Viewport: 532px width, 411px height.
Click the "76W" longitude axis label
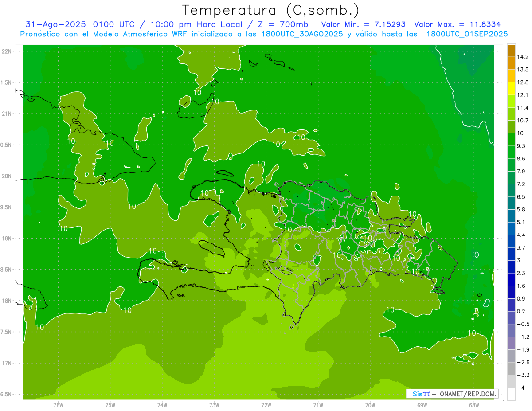[x=58, y=405]
